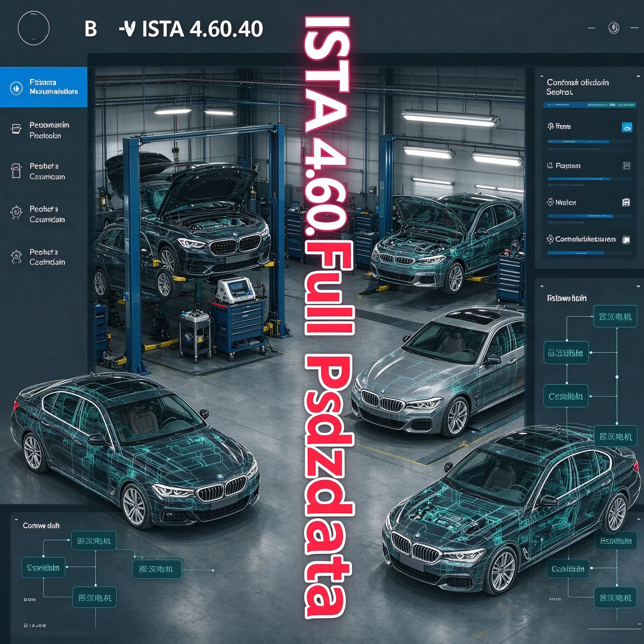The width and height of the screenshot is (644, 644).
Task: Click the 'Comwe dain' panel heading
Action: 41,525
